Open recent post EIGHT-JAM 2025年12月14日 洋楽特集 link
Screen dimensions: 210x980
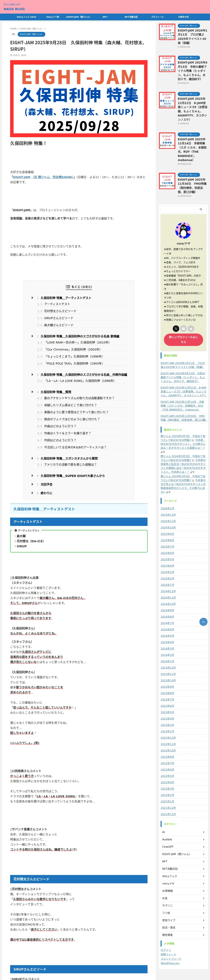182,406
